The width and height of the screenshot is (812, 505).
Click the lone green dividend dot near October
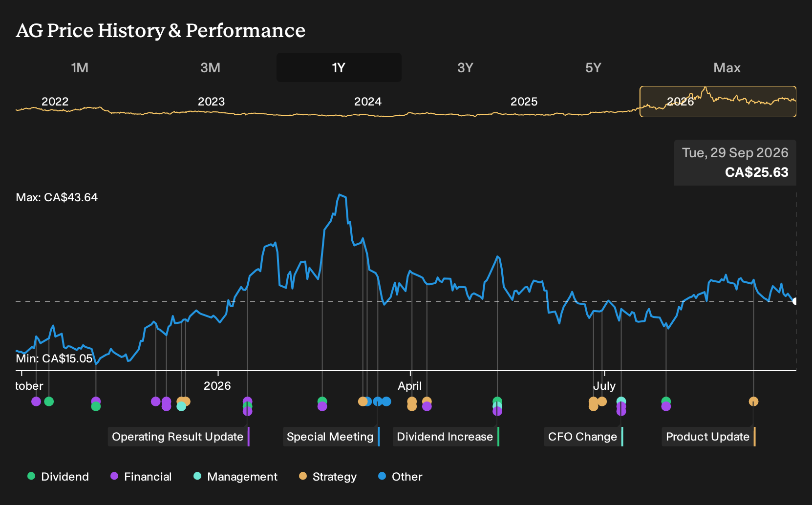point(49,401)
